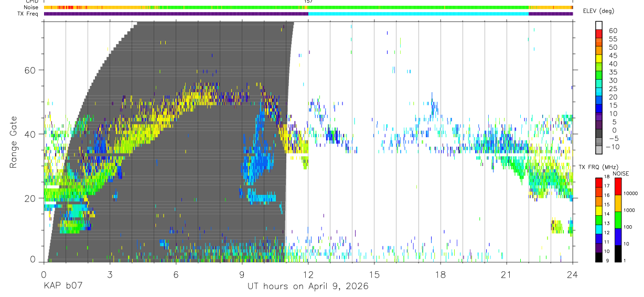
Task: Click the '24' hour tick on the time axis
Action: tap(572, 274)
